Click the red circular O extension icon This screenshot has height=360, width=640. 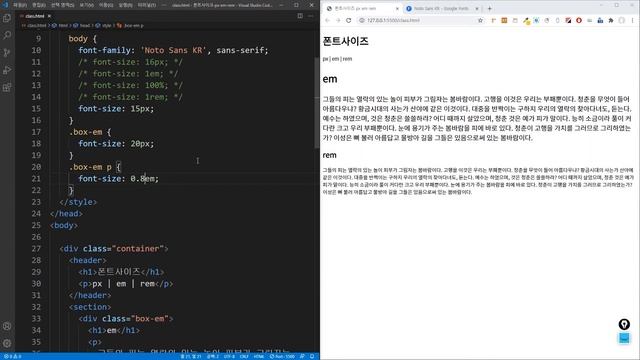(579, 20)
